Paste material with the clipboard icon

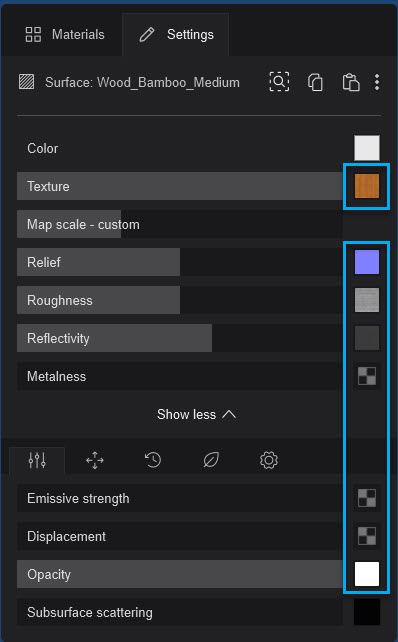[351, 82]
